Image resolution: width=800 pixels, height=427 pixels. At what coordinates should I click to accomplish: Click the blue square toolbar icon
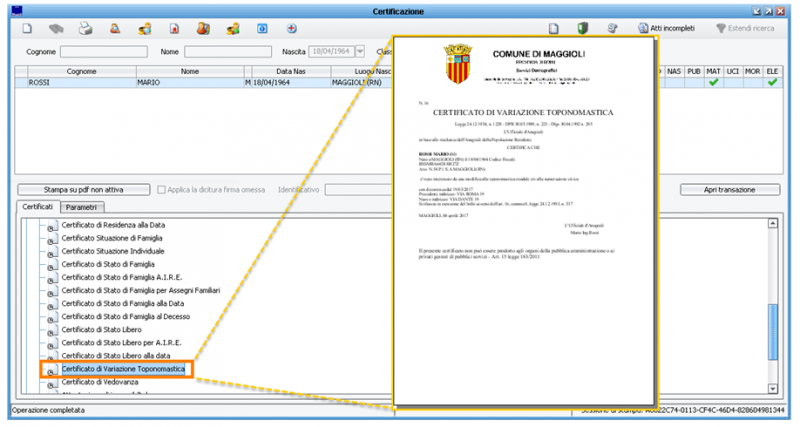pyautogui.click(x=262, y=29)
